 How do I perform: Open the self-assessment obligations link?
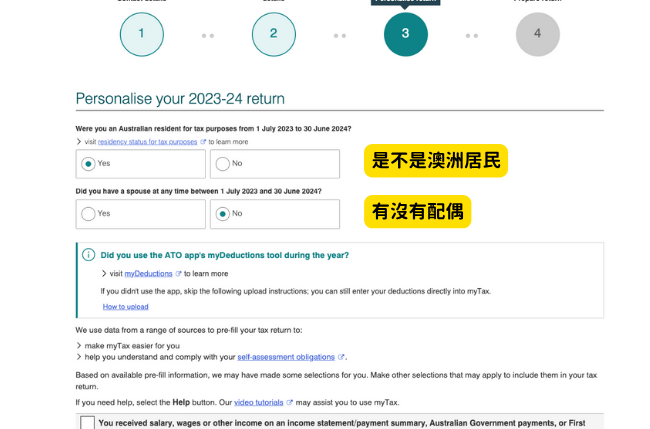(x=286, y=357)
